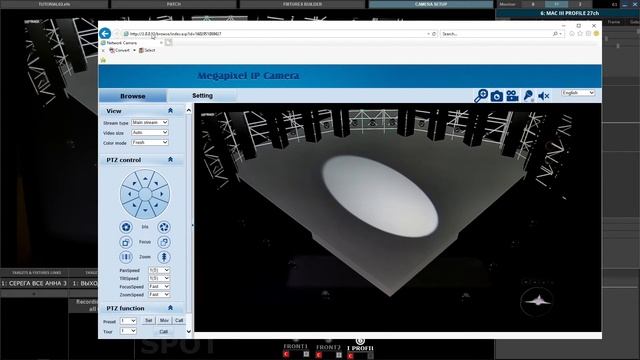
Task: Zoom in with right Zoom tree icon
Action: point(164,257)
